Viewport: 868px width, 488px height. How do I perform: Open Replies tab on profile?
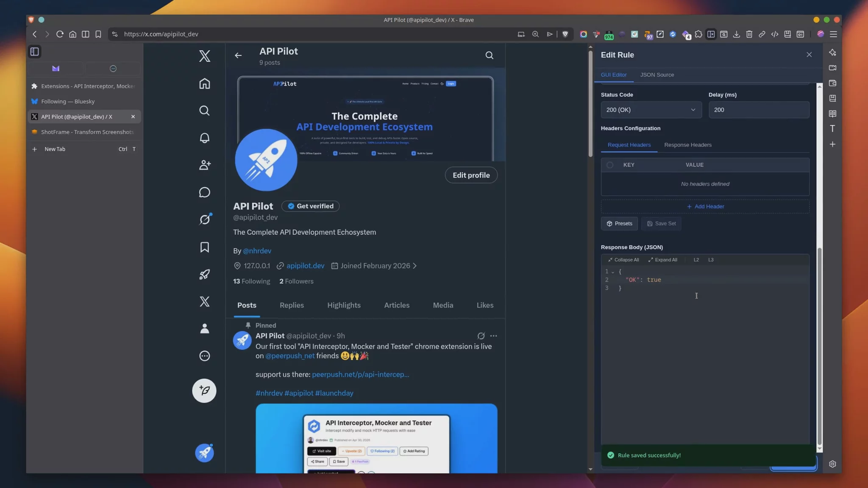(292, 305)
